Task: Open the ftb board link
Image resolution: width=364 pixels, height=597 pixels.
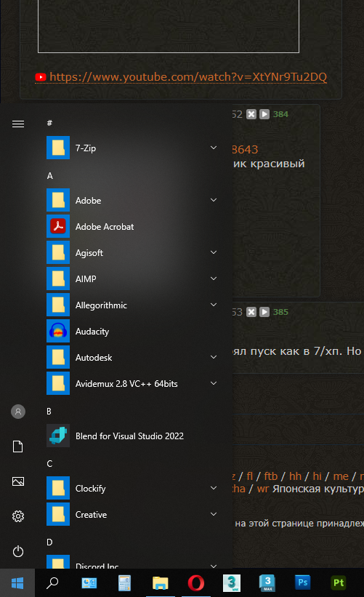Action: 271,476
